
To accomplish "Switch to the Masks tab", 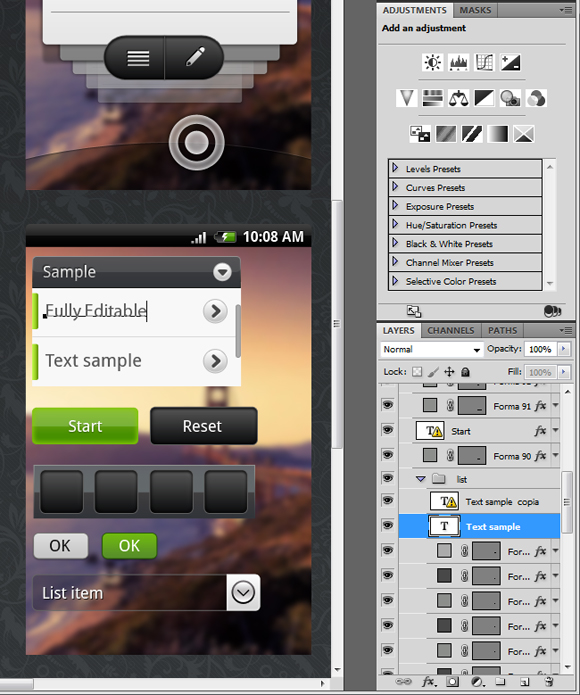I will (475, 10).
